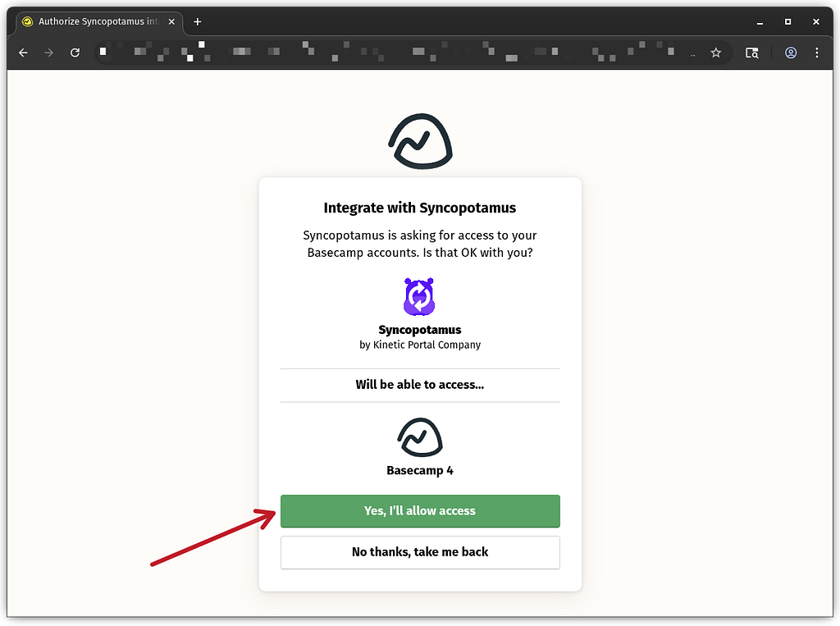Viewport: 840px width, 626px height.
Task: Open a new tab with plus button
Action: pos(197,21)
